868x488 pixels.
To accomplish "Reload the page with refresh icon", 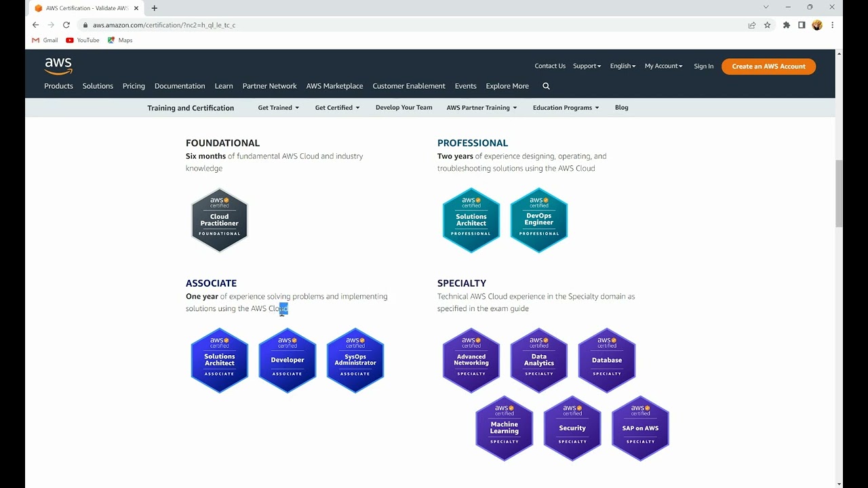I will (x=66, y=25).
